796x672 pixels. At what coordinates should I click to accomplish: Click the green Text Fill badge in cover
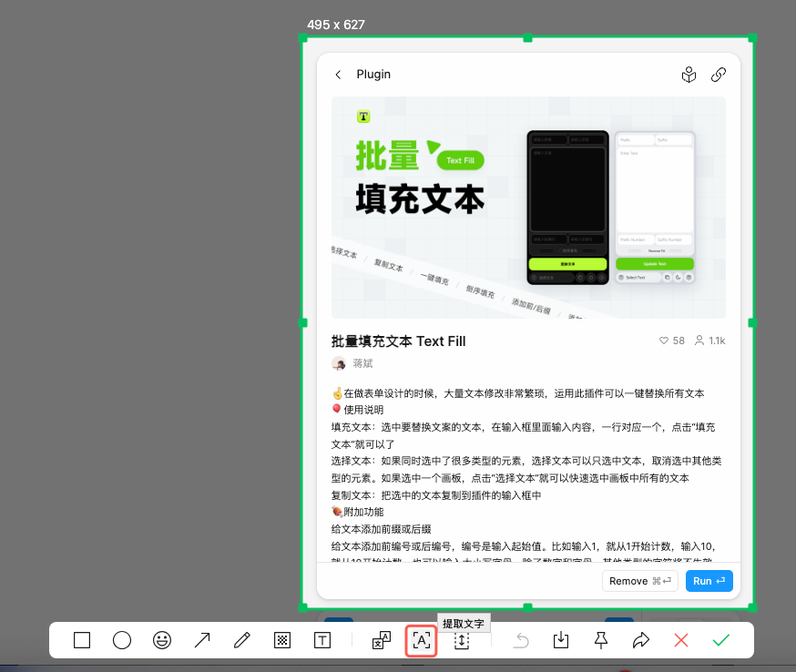click(x=461, y=160)
